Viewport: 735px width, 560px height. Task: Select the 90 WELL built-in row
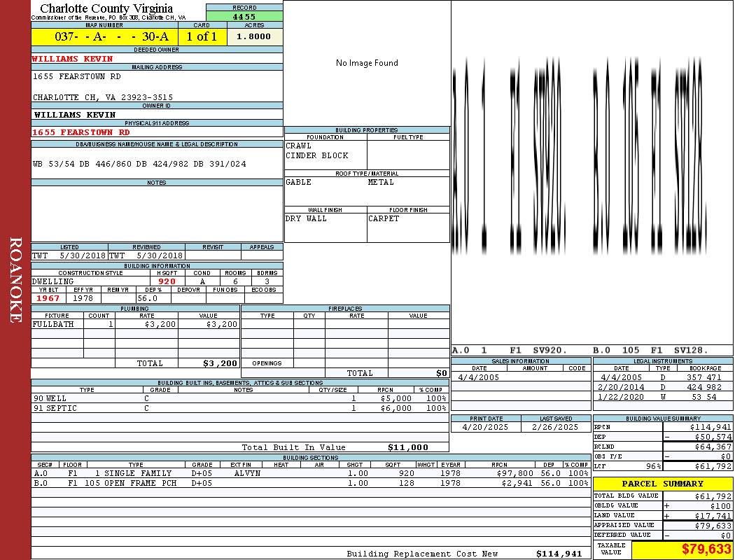239,398
